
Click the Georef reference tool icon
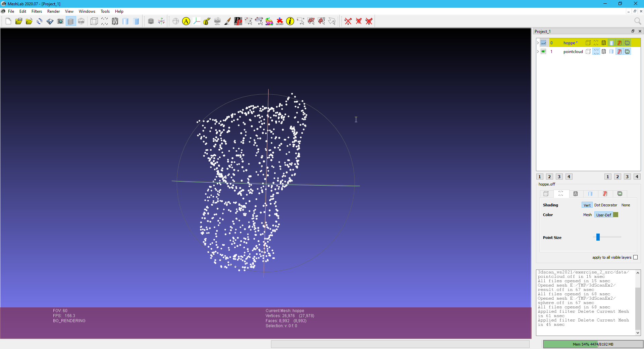280,21
